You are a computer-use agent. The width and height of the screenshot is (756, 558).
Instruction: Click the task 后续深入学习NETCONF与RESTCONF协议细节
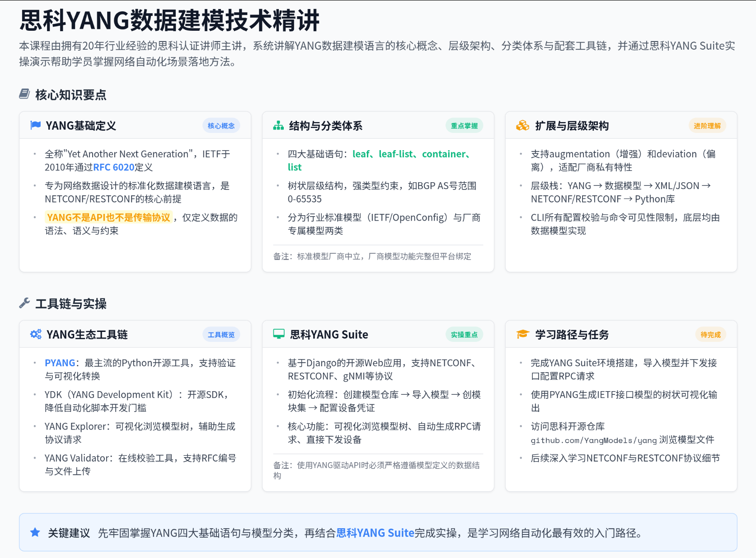(x=625, y=458)
